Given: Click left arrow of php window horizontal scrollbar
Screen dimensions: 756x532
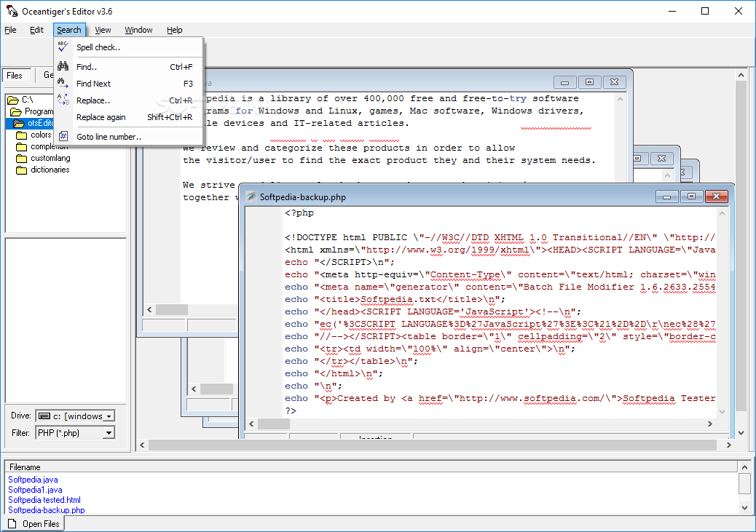Looking at the screenshot, I should click(251, 424).
